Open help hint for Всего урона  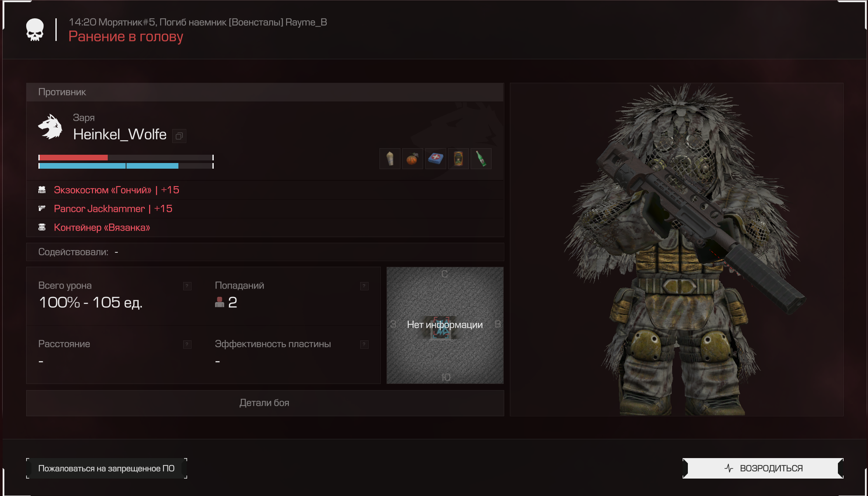pyautogui.click(x=187, y=286)
